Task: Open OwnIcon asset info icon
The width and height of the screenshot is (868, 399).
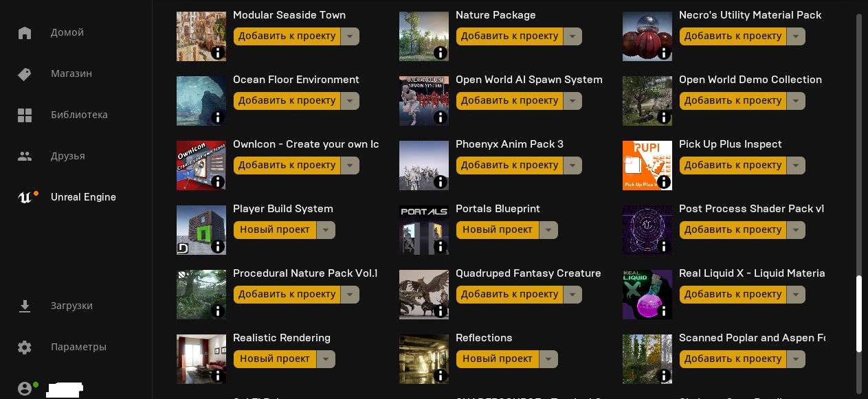Action: click(218, 182)
